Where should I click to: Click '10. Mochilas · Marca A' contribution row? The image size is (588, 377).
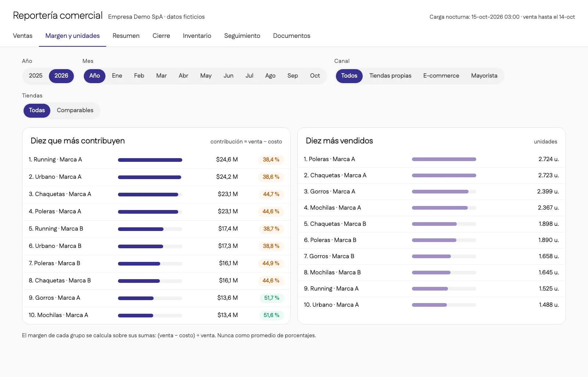coord(156,315)
